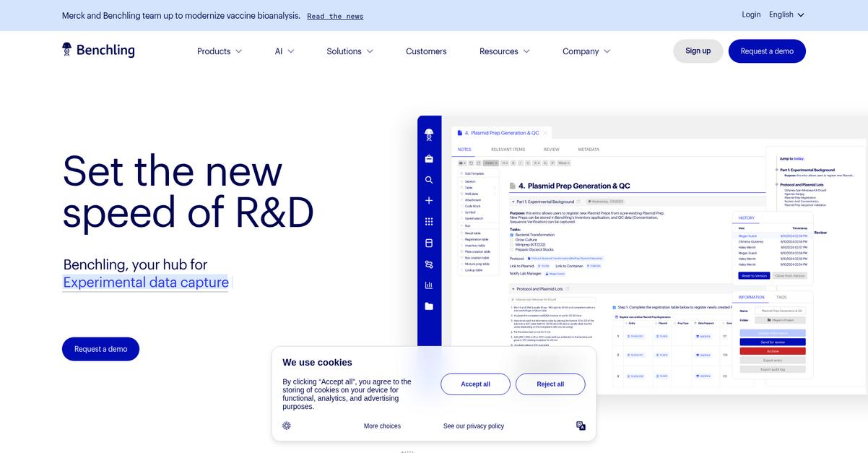Select the INFORMATION tab
868x453 pixels.
(751, 297)
